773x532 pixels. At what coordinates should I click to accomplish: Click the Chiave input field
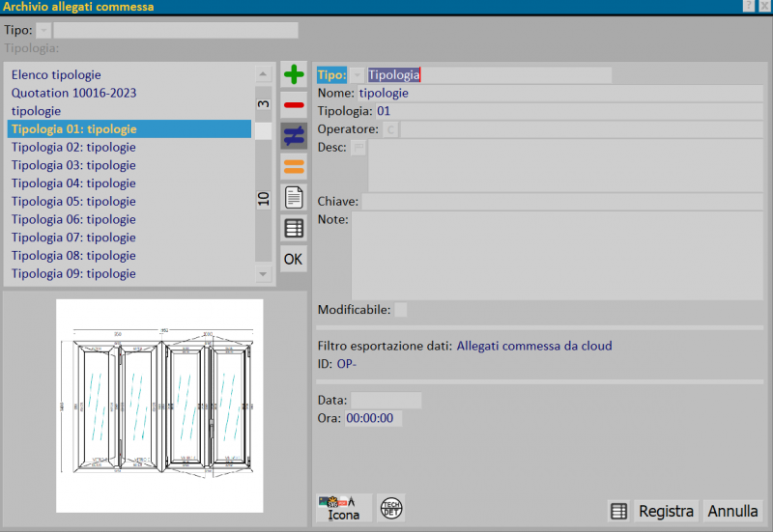click(x=562, y=202)
